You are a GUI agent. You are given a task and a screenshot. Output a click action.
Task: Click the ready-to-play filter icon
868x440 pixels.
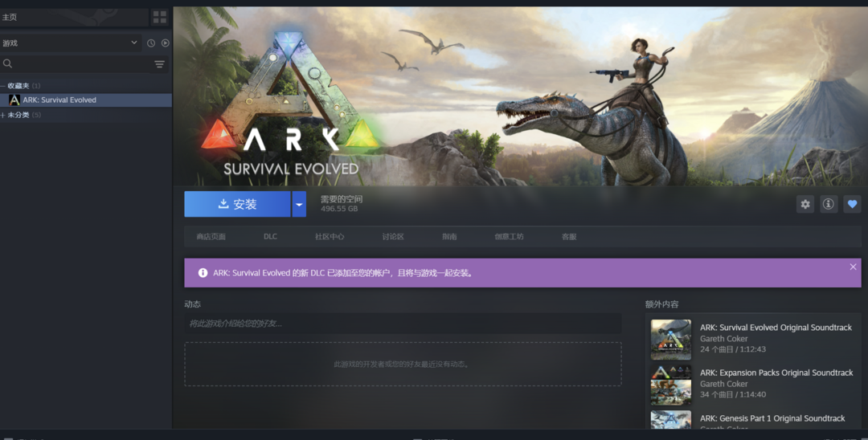(x=165, y=43)
